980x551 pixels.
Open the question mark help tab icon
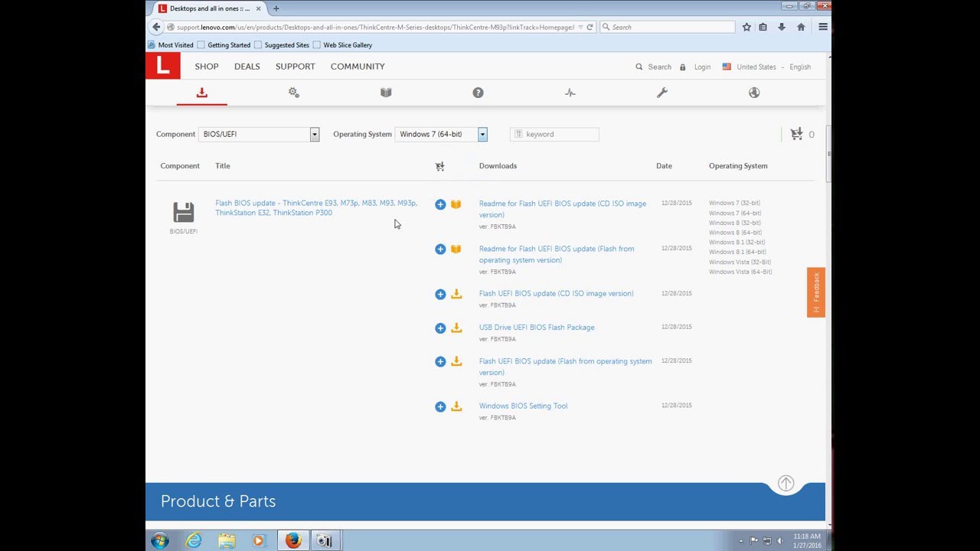478,93
